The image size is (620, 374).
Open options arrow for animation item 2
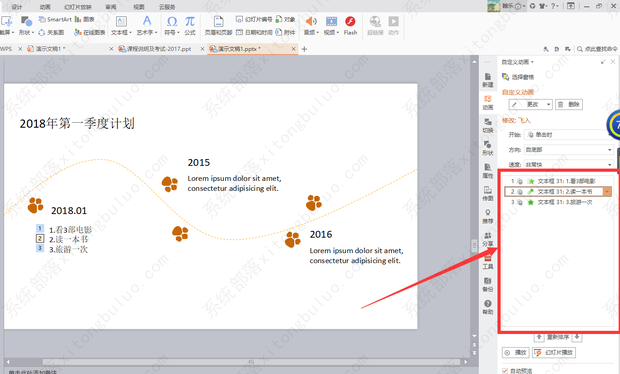click(607, 191)
